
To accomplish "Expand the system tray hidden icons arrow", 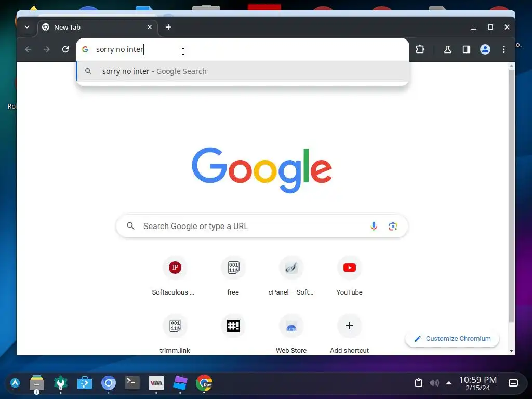I will [x=449, y=383].
